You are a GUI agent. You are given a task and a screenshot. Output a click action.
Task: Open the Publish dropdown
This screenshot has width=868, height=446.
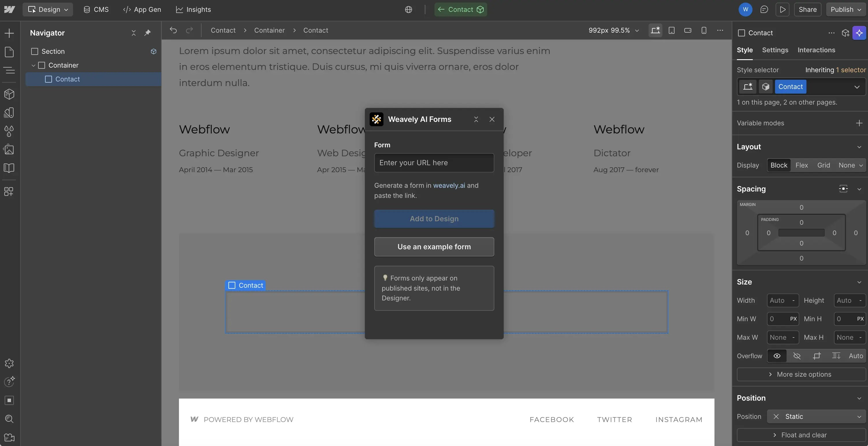(860, 10)
